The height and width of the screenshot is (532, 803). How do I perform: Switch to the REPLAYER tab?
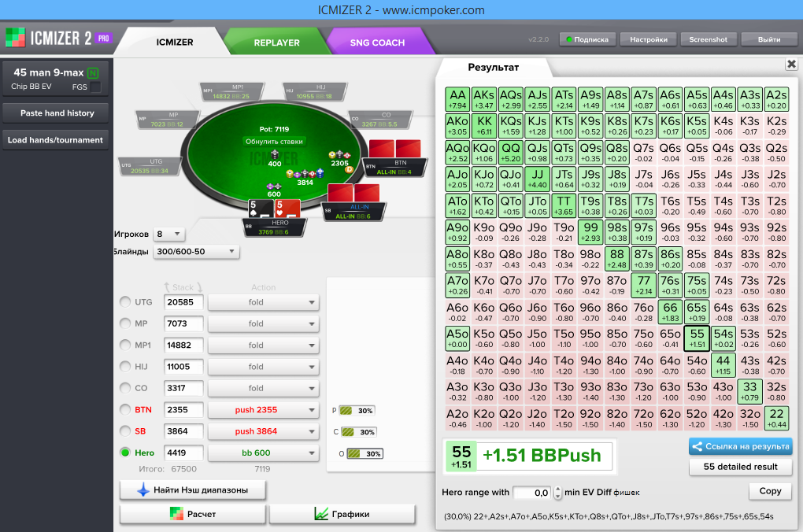276,42
